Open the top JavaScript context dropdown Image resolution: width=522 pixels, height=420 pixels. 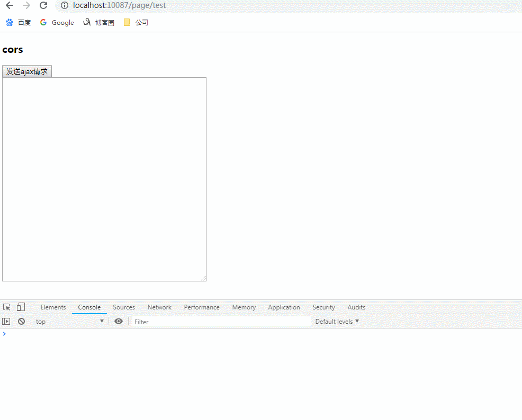coord(69,321)
